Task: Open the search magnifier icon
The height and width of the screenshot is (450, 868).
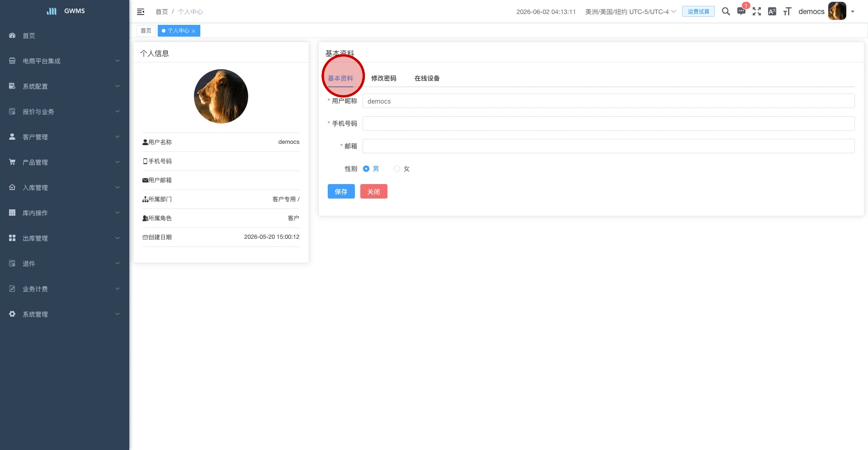Action: pyautogui.click(x=726, y=11)
